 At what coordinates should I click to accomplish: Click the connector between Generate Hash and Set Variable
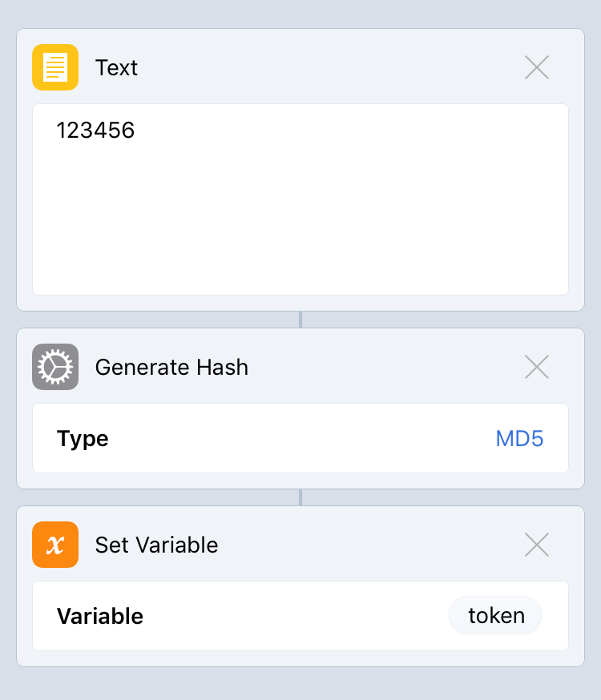[x=300, y=497]
